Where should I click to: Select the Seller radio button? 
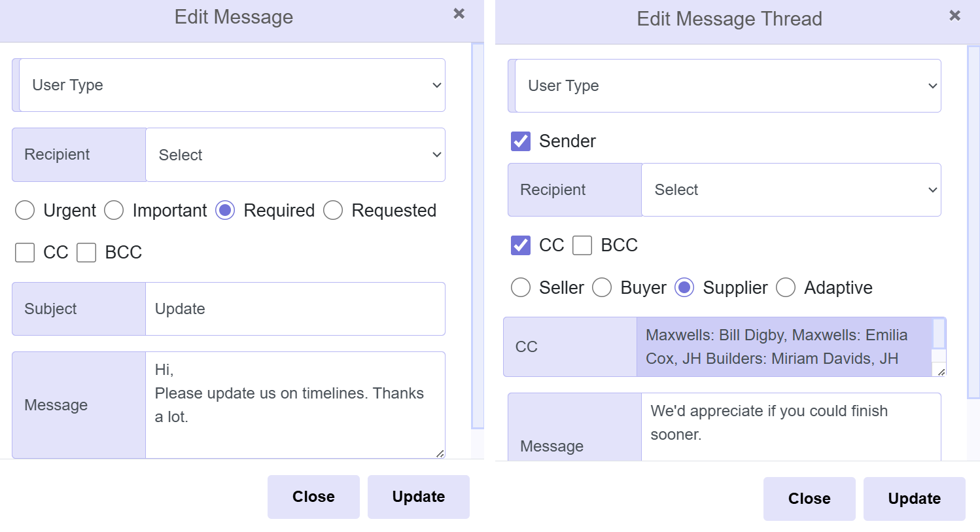tap(520, 287)
